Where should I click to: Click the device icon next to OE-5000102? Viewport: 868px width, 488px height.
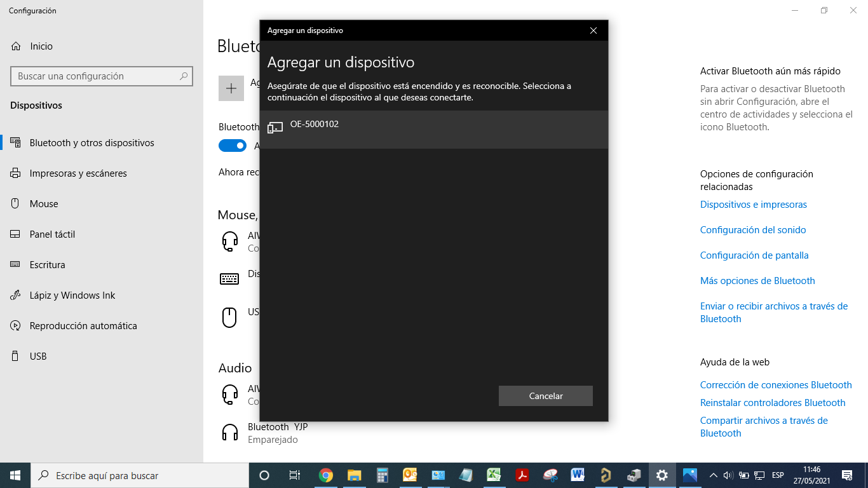275,128
